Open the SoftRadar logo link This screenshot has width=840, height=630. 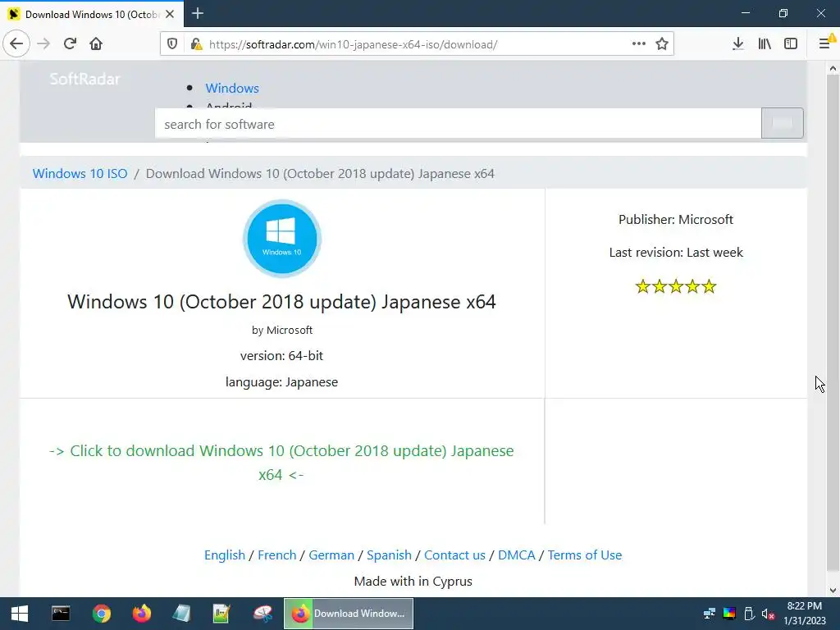(x=84, y=80)
